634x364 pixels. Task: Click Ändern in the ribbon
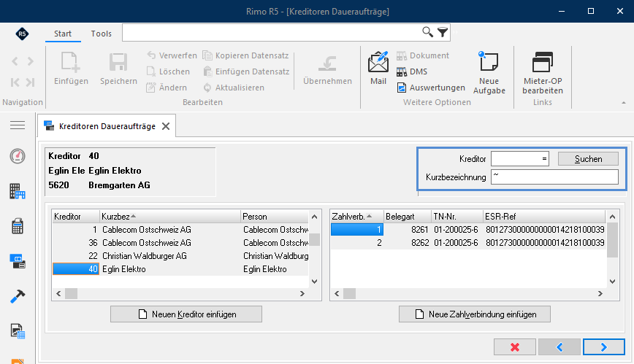tap(167, 88)
